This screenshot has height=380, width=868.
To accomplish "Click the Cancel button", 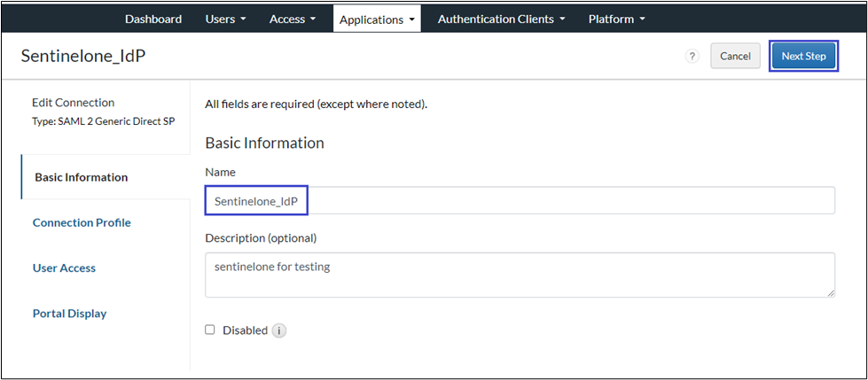I will (735, 56).
